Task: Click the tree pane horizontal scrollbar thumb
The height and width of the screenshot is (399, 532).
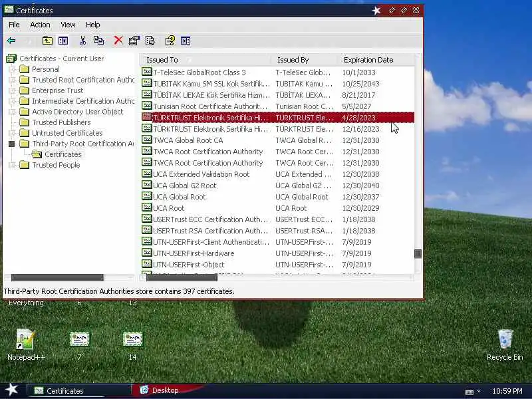Action: (x=57, y=277)
